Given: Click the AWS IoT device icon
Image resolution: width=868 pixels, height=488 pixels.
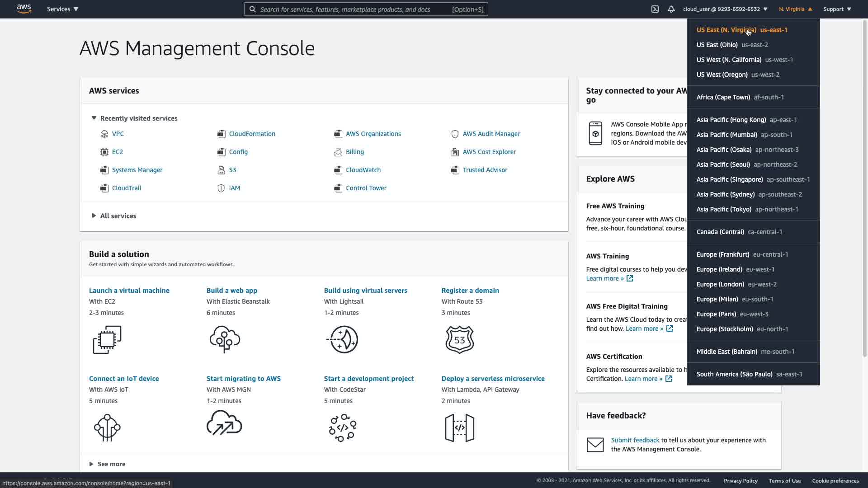Looking at the screenshot, I should point(107,427).
